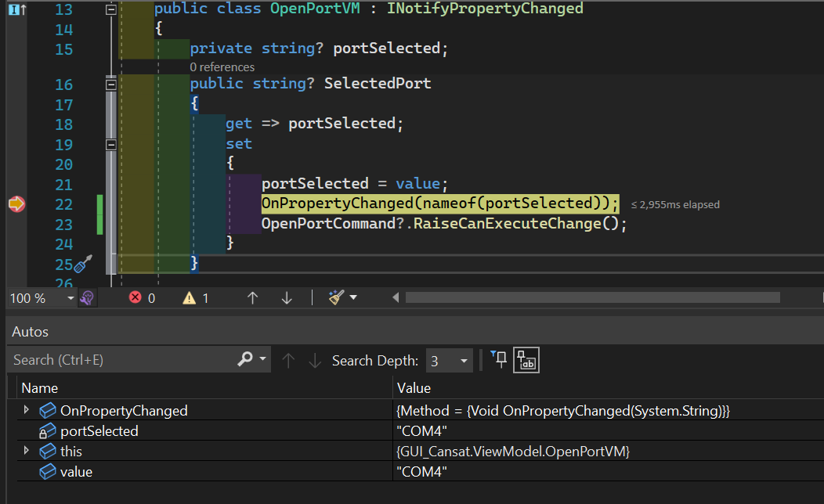Click the SelectedPort property name
This screenshot has height=504, width=824.
click(378, 84)
